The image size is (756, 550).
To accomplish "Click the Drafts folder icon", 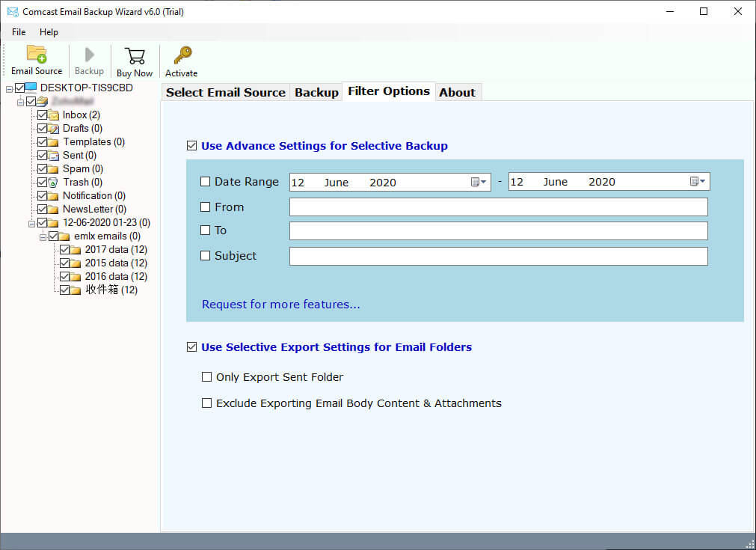I will [54, 129].
